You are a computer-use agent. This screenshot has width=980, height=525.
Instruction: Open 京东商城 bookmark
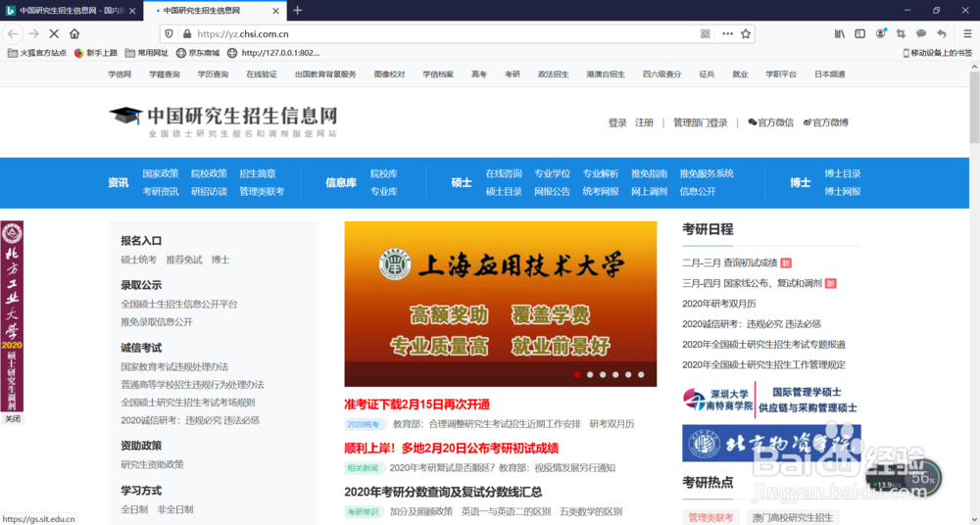point(198,53)
